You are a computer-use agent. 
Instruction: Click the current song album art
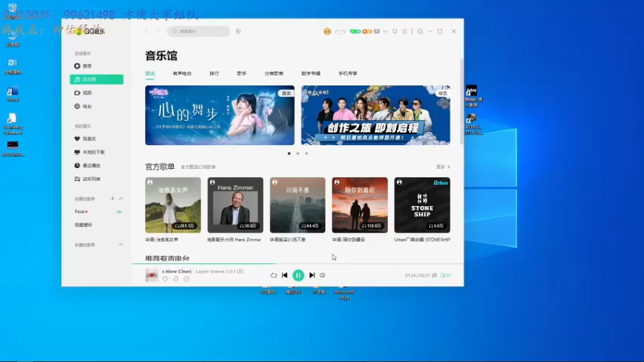(x=151, y=275)
